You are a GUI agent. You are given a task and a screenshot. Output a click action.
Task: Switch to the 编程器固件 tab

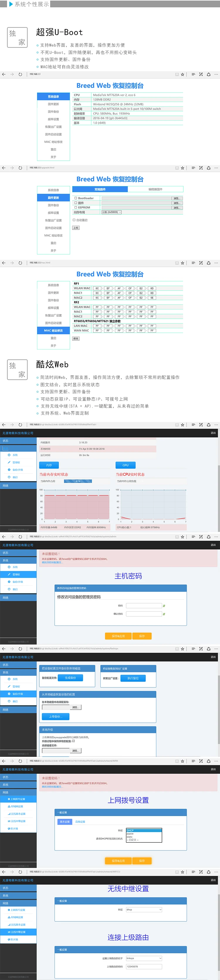[155, 189]
